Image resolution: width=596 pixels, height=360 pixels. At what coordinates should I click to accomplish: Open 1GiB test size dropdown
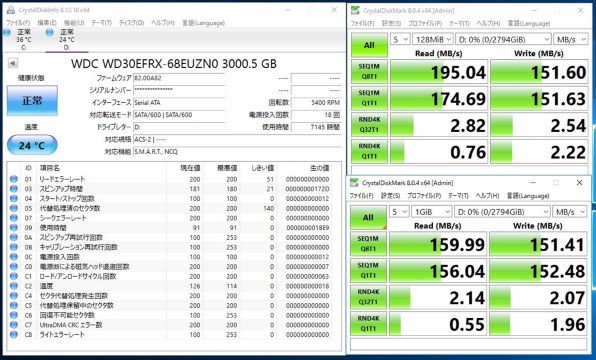(431, 212)
